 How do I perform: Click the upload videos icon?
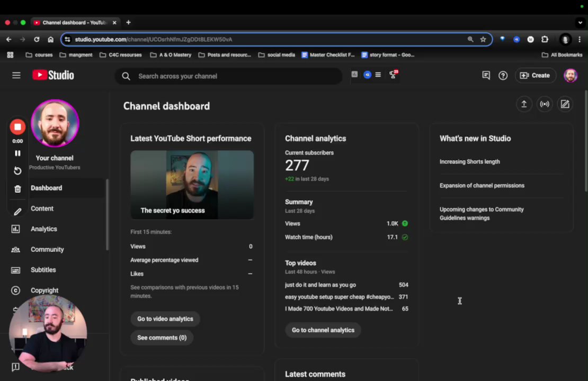(x=523, y=104)
